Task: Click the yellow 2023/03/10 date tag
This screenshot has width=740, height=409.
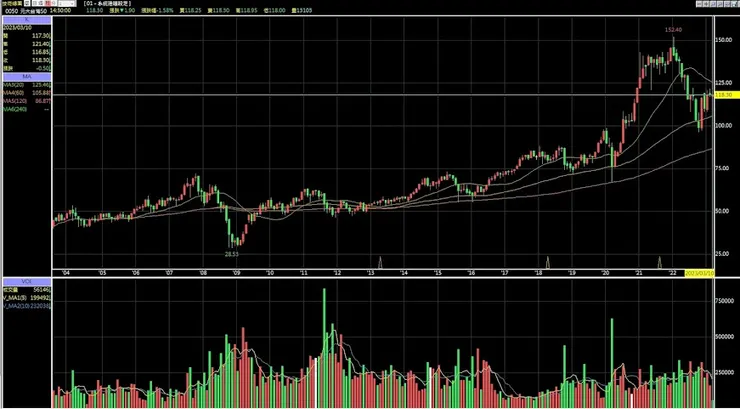Action: click(699, 273)
